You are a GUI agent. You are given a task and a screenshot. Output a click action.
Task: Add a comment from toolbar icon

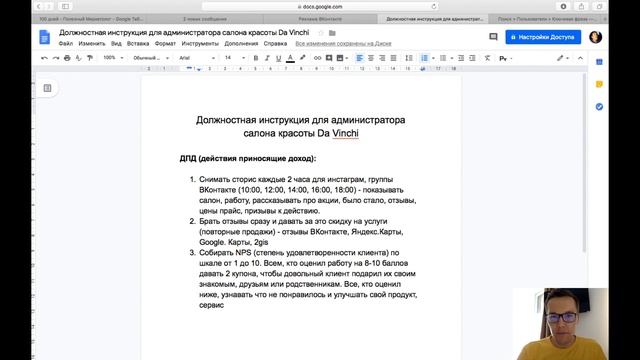coord(329,58)
